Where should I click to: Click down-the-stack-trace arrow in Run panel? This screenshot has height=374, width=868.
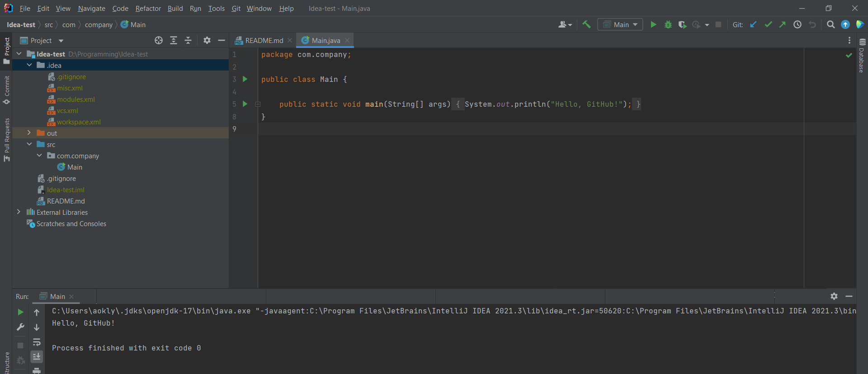click(x=37, y=327)
